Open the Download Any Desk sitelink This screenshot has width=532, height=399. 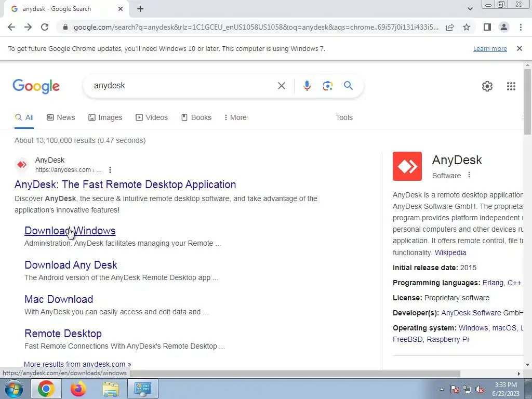click(71, 265)
